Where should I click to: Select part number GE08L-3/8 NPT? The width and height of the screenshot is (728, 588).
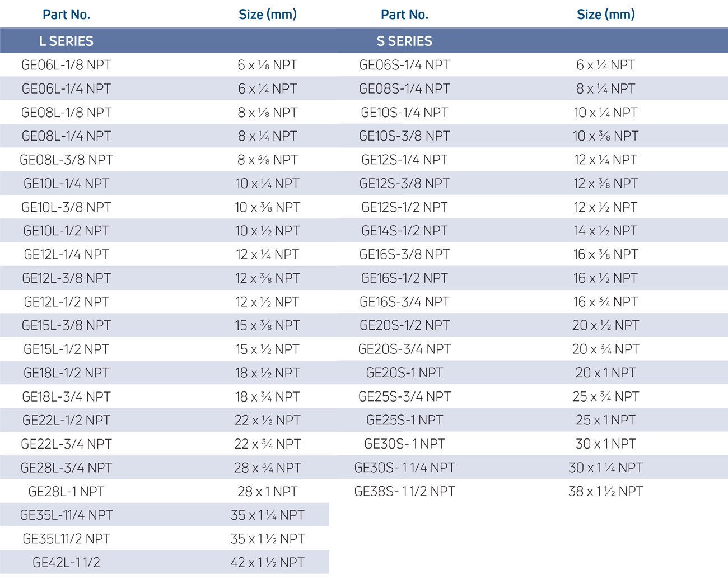[66, 160]
